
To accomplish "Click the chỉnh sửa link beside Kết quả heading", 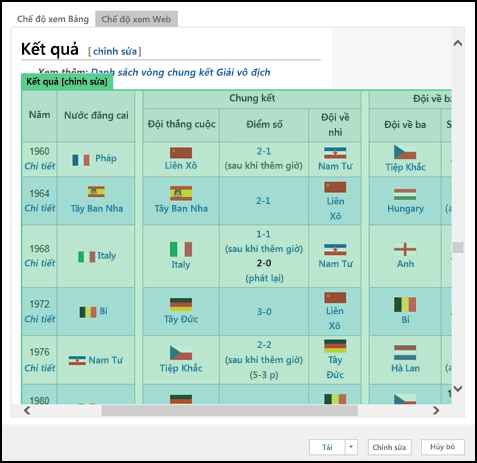I will (115, 51).
